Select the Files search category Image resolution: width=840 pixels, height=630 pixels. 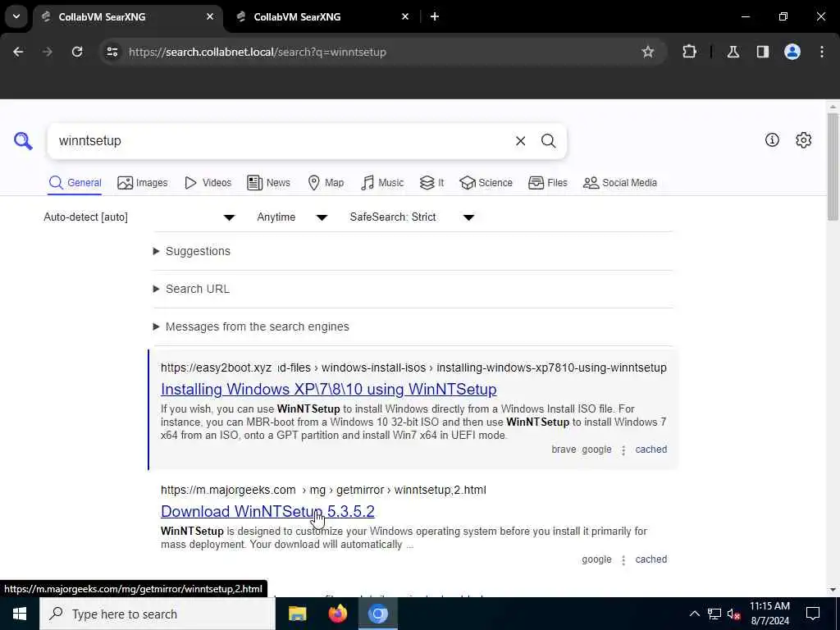point(547,183)
